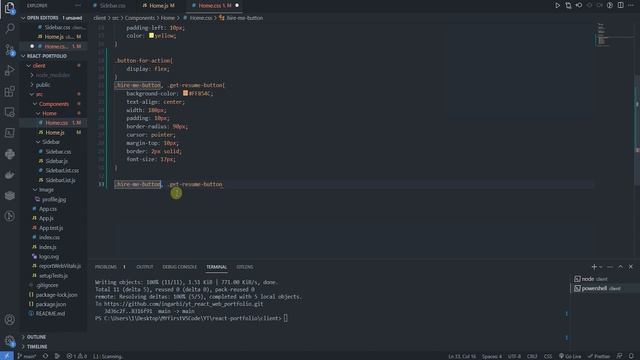
Task: Select the CSS language mode in the status bar
Action: [548, 356]
